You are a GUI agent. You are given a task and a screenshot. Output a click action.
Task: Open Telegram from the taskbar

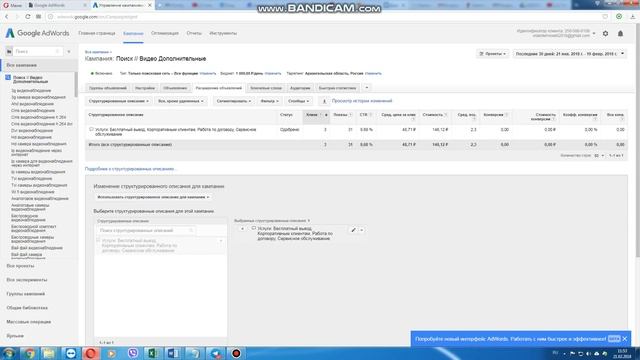click(216, 353)
